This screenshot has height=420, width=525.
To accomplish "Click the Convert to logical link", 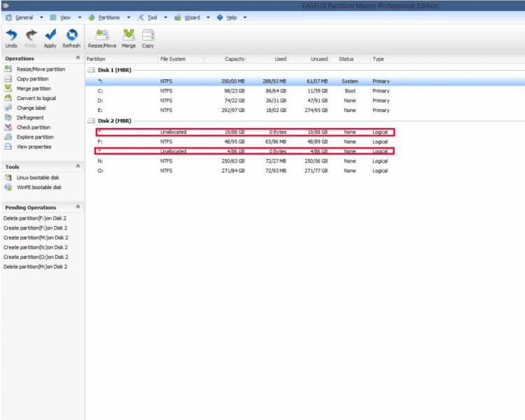I will coord(36,98).
